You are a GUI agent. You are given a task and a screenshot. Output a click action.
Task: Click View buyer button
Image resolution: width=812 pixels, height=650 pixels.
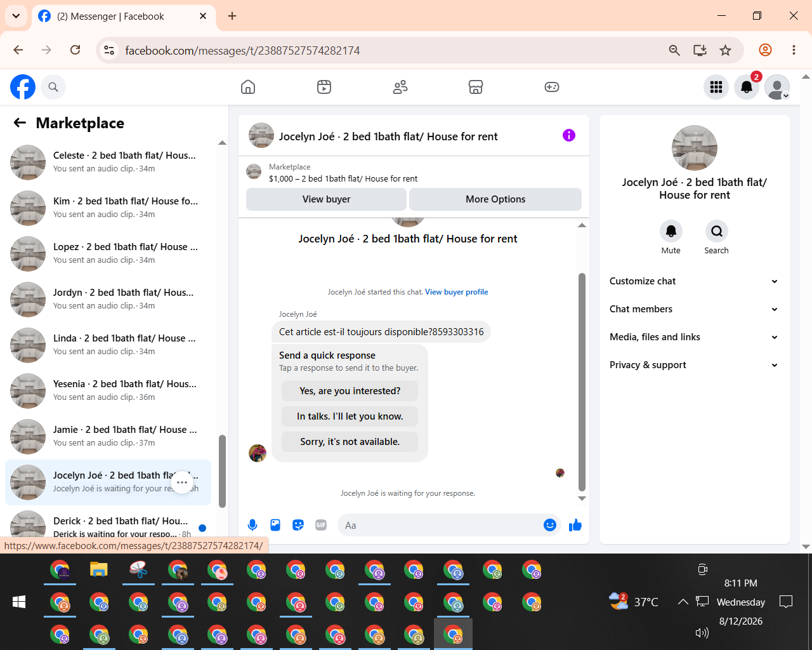click(x=326, y=199)
